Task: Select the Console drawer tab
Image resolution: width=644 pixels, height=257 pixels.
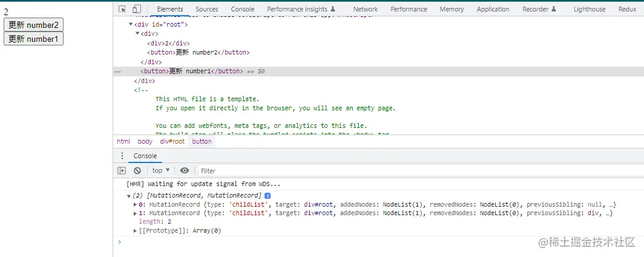Action: (x=145, y=156)
